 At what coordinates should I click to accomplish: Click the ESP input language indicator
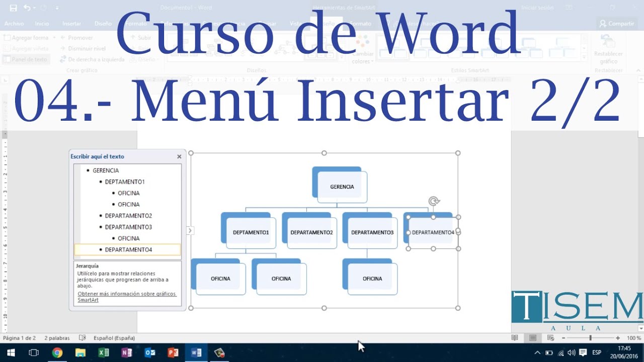597,353
